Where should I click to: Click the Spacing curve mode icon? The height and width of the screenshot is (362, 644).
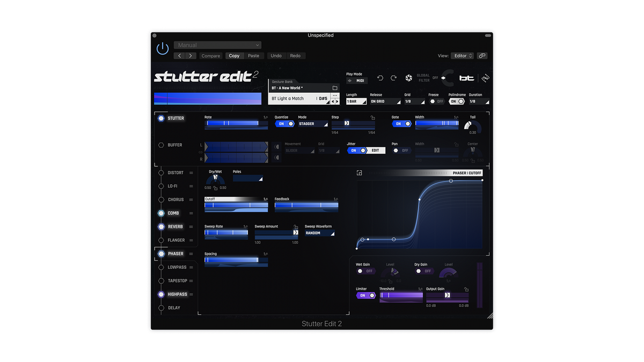tap(265, 254)
